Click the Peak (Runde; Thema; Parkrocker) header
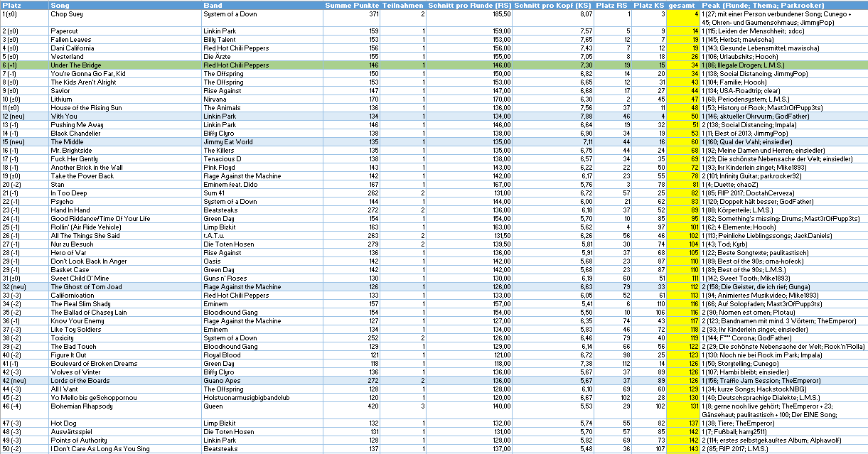The image size is (868, 454). pyautogui.click(x=783, y=5)
